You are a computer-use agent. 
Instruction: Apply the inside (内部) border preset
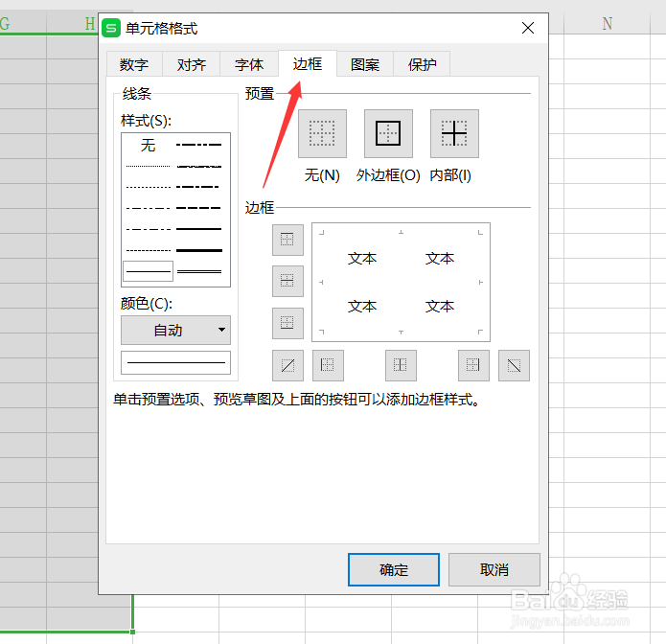(x=454, y=133)
